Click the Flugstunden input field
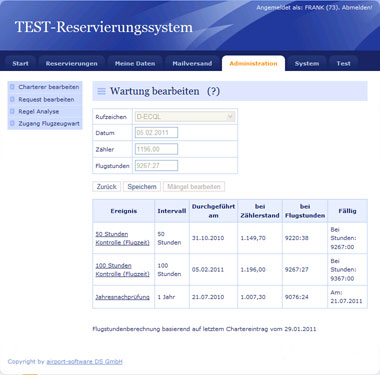Image resolution: width=380 pixels, height=375 pixels. click(156, 165)
